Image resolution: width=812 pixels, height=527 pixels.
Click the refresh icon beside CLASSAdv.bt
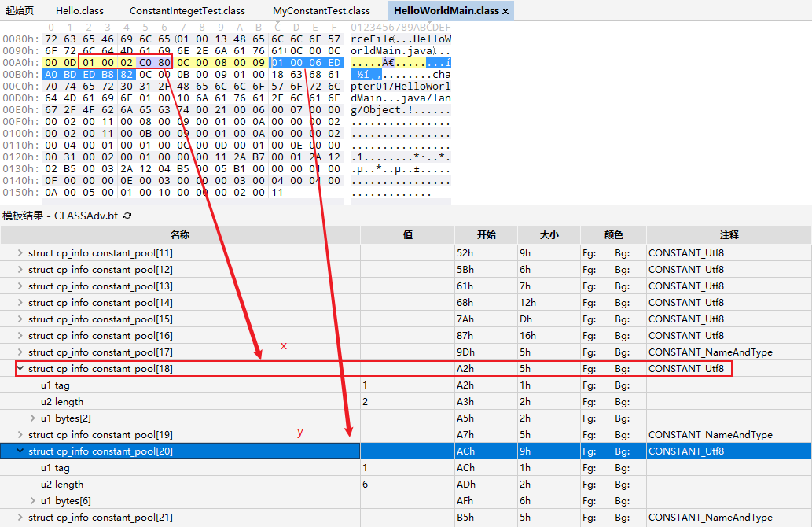(x=128, y=216)
